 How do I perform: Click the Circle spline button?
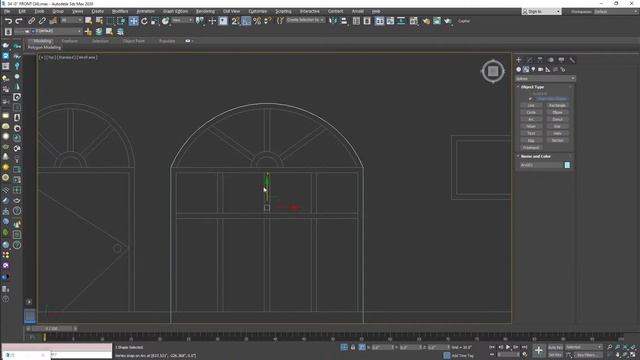point(531,112)
